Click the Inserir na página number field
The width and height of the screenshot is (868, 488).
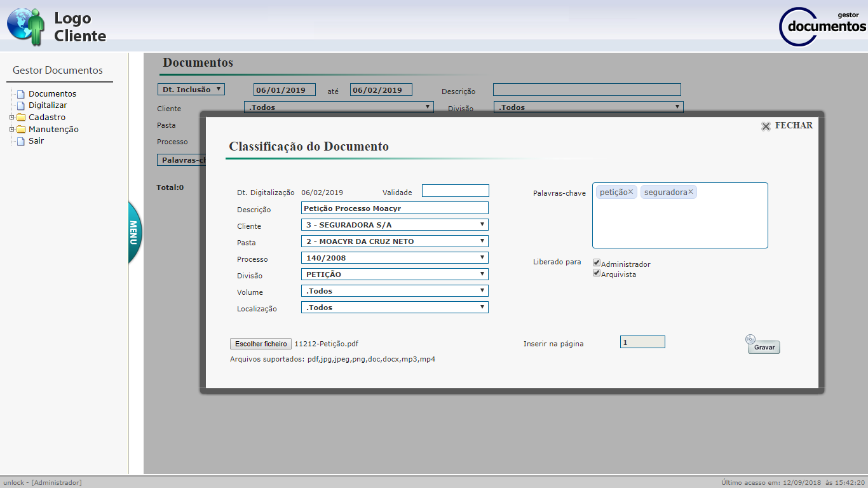(x=642, y=342)
